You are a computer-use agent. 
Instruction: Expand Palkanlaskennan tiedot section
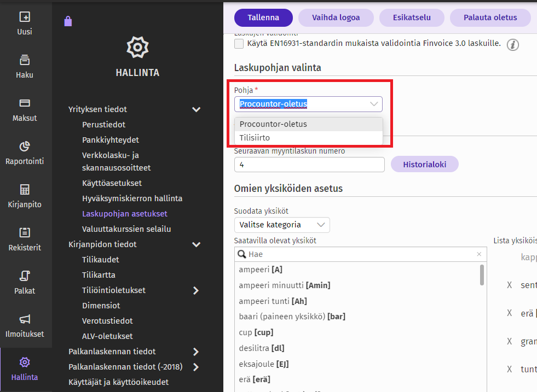point(196,352)
